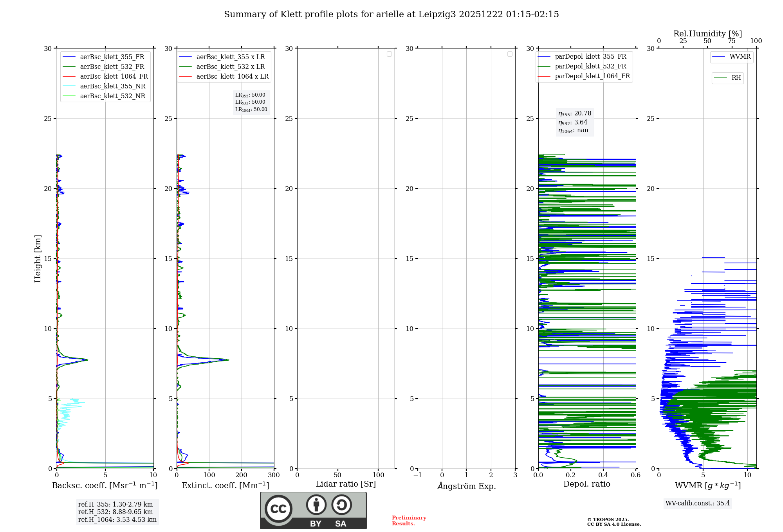Screen dimensions: 783x532
Task: Click the plot summary title text
Action: tap(391, 14)
